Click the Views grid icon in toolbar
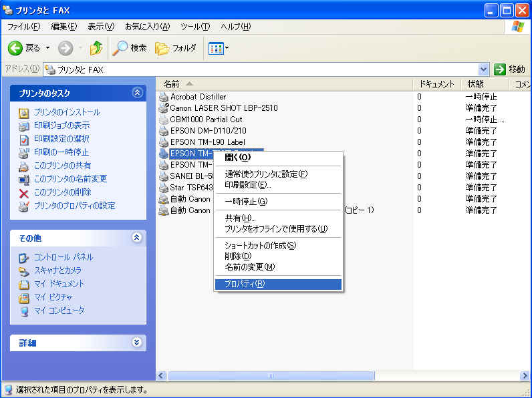532x398 pixels. 216,49
